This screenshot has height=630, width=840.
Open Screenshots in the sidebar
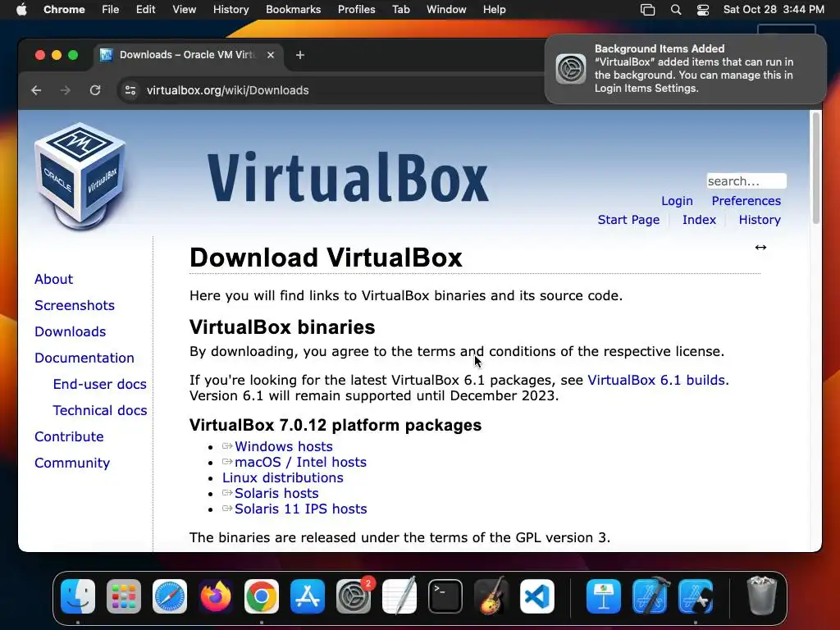(75, 305)
